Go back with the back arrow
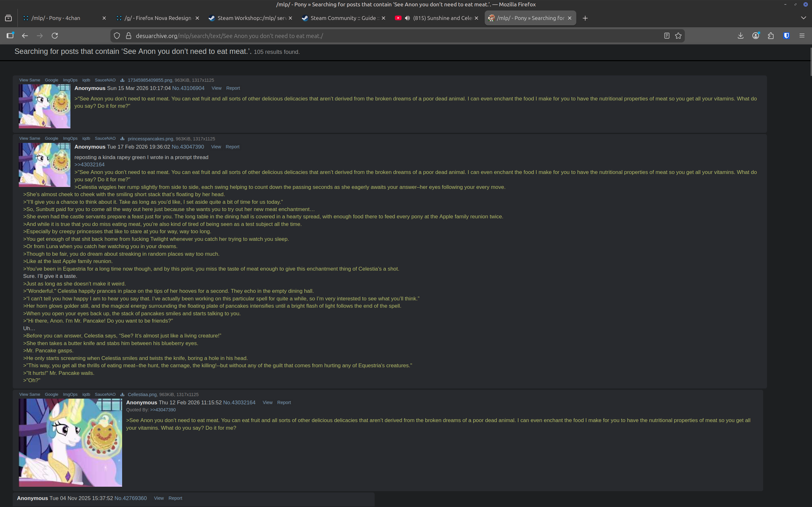812x507 pixels. pyautogui.click(x=25, y=35)
